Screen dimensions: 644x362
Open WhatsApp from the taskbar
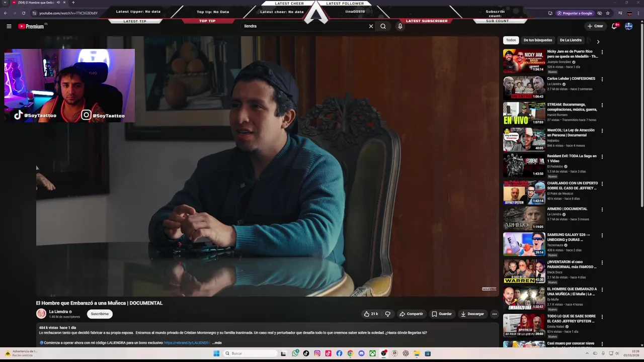point(295,353)
